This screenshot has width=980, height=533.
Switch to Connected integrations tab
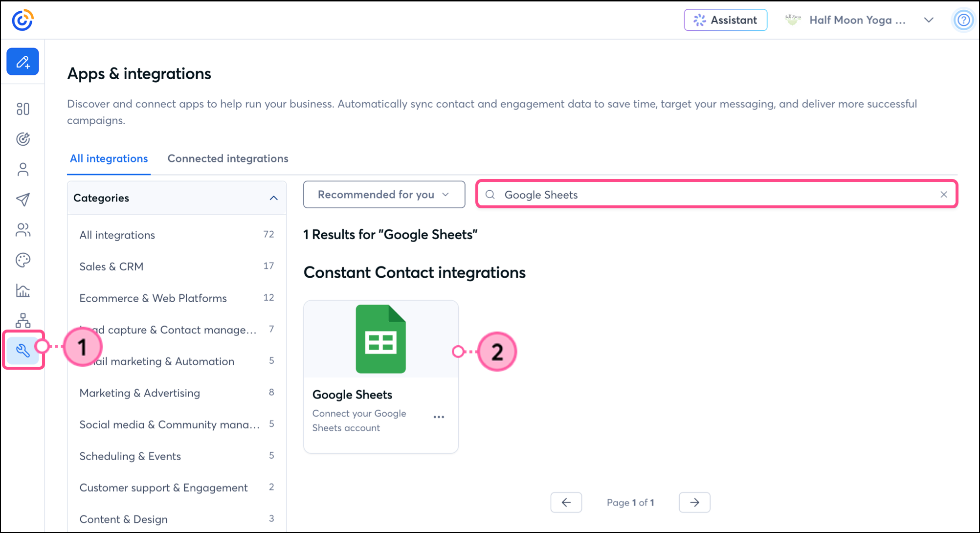coord(228,158)
